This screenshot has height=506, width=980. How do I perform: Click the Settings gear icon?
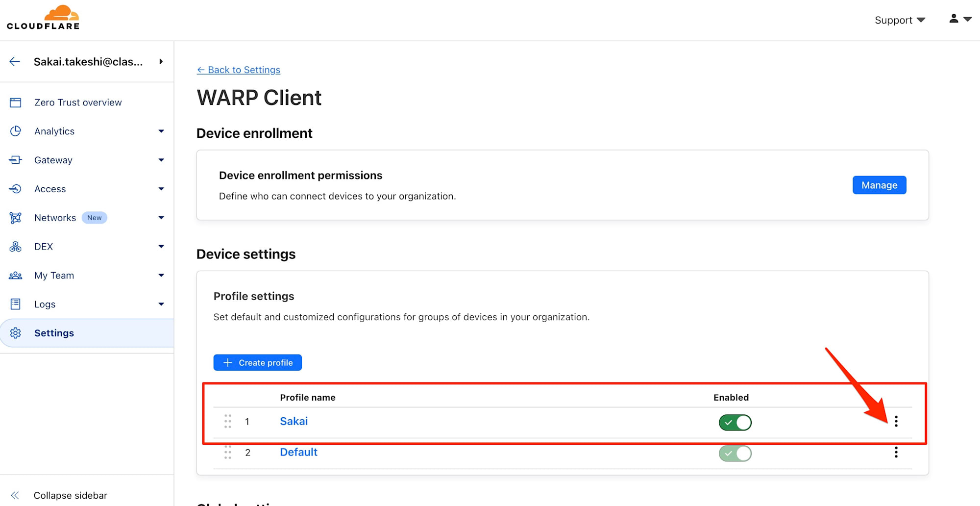pos(16,333)
